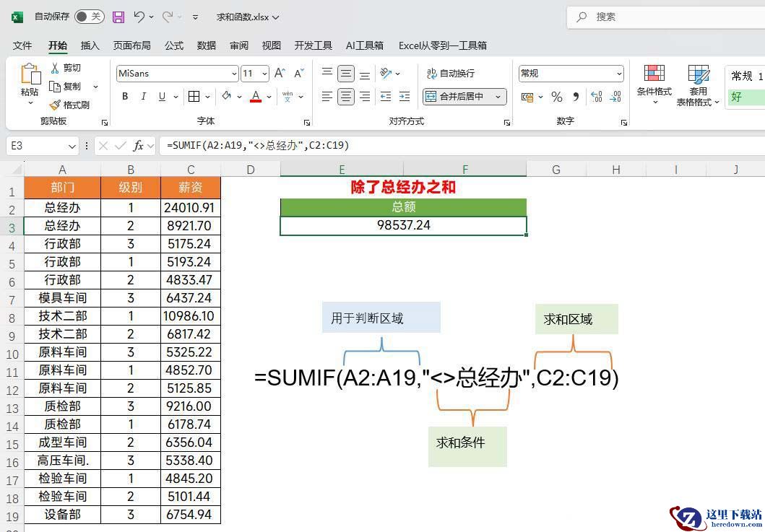This screenshot has width=765, height=532.
Task: Toggle Italic formatting
Action: click(143, 97)
